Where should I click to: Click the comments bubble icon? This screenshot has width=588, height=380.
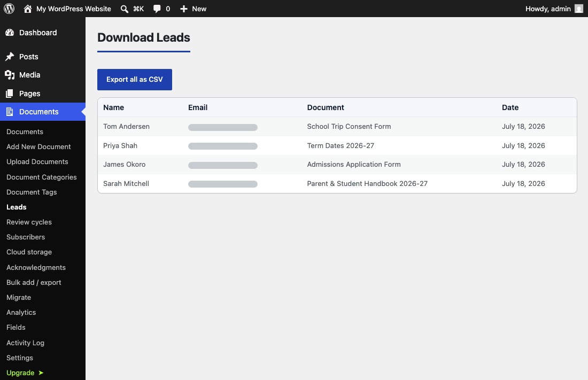[x=157, y=9]
